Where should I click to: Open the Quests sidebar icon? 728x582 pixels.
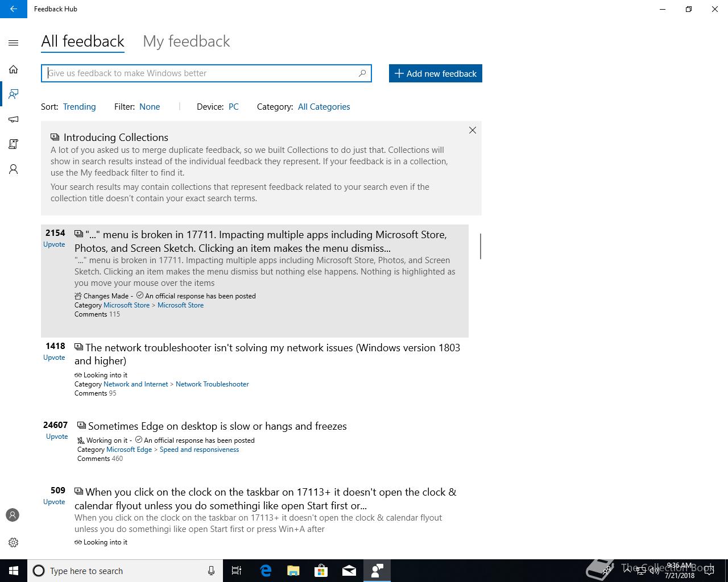14,144
